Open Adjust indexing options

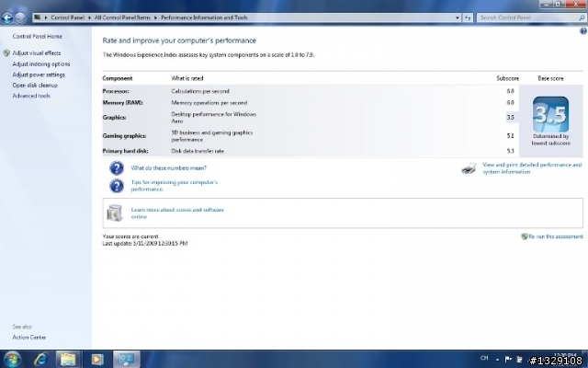(40, 63)
